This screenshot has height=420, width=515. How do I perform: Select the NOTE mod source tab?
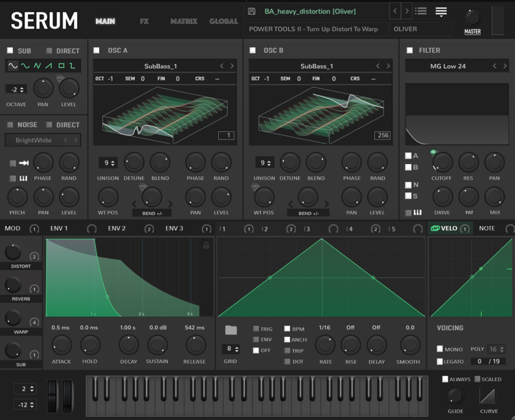pyautogui.click(x=487, y=228)
